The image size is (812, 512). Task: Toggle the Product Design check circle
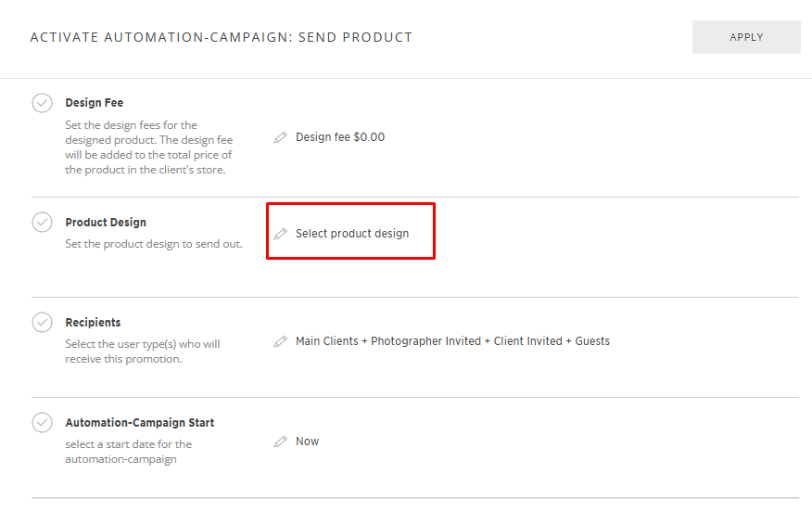click(x=42, y=223)
